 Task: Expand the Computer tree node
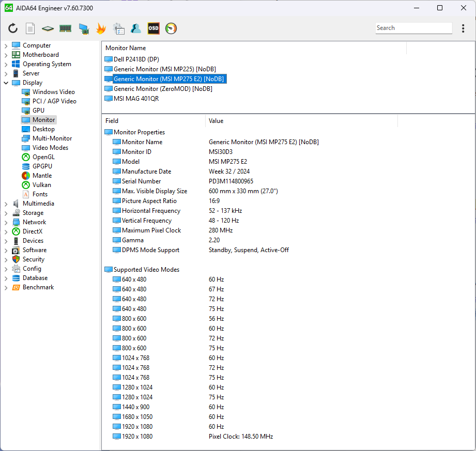click(6, 46)
